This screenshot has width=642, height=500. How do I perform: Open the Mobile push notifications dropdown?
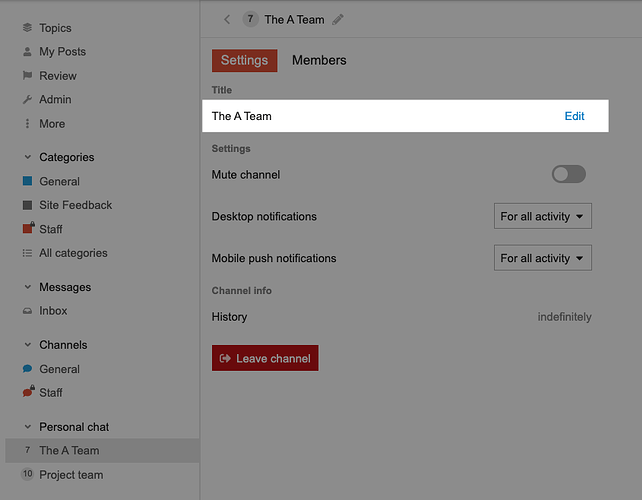[543, 258]
